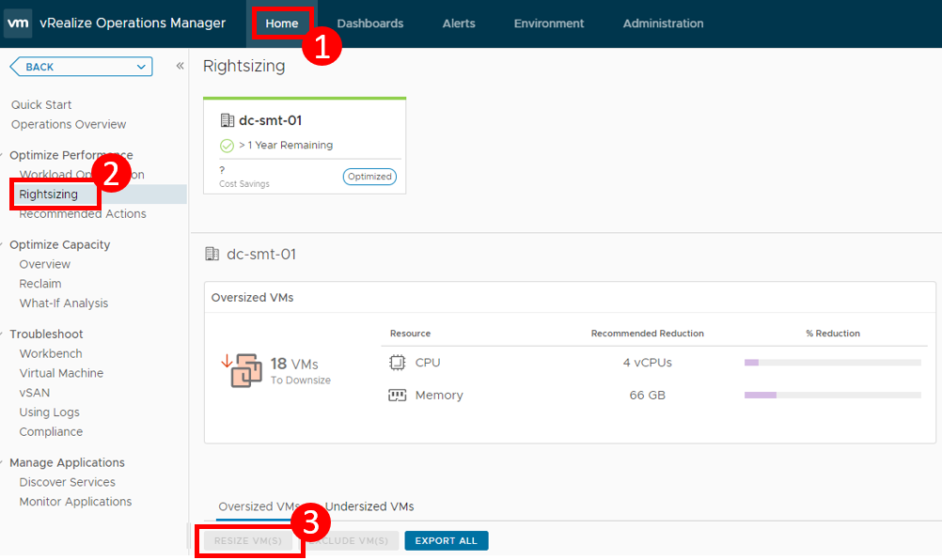
Task: Click the EXPORT ALL button
Action: (447, 541)
